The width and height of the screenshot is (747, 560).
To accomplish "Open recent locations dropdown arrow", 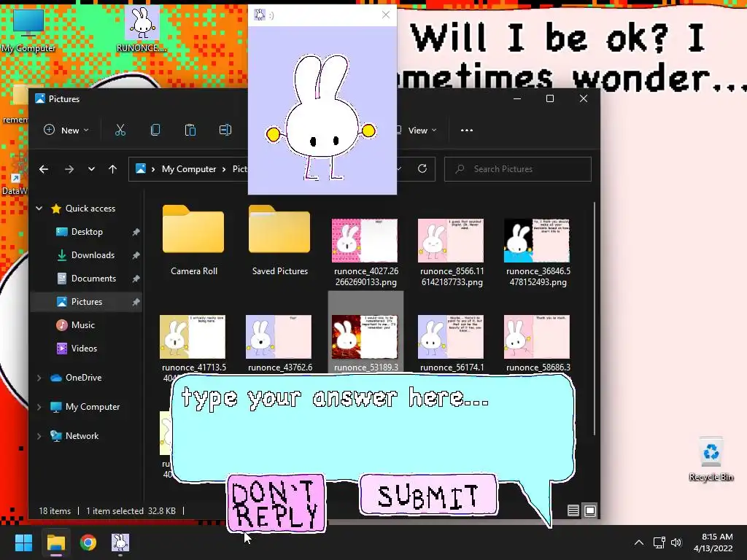I will pyautogui.click(x=91, y=169).
